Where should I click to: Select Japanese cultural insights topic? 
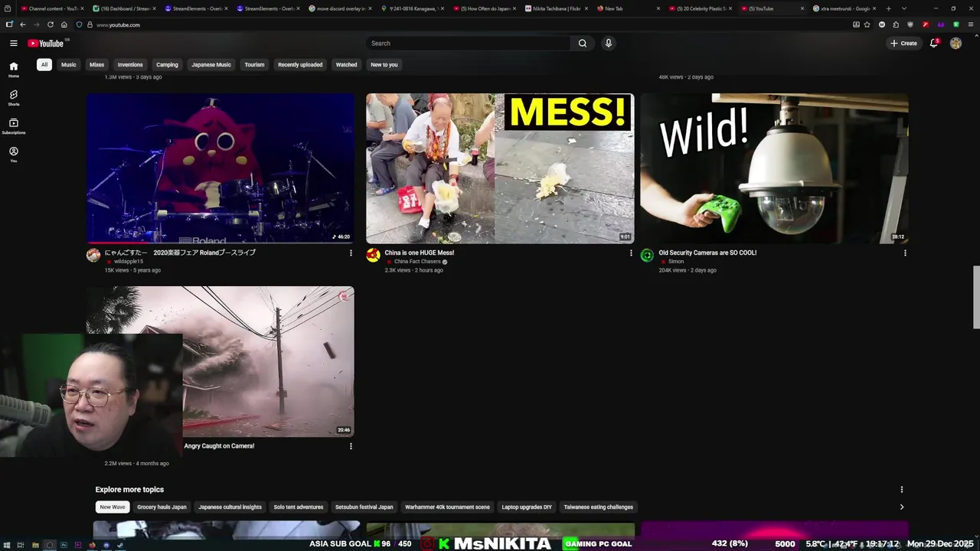pyautogui.click(x=230, y=507)
